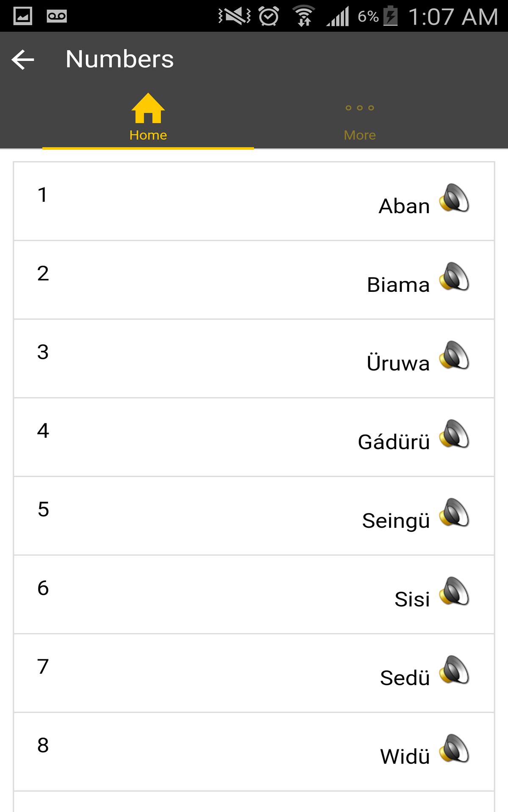This screenshot has width=508, height=812.
Task: Tap the Sisi speaker icon
Action: point(454,591)
